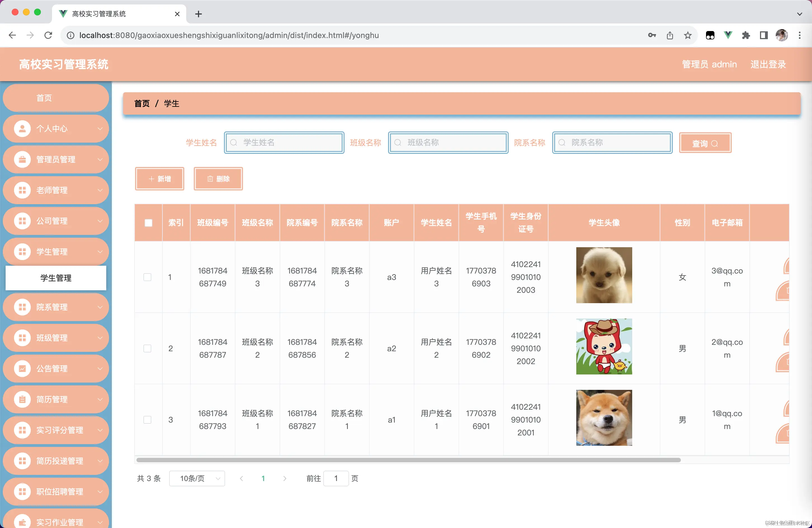Click the 个人中心 user avatar icon
812x528 pixels.
(x=22, y=129)
